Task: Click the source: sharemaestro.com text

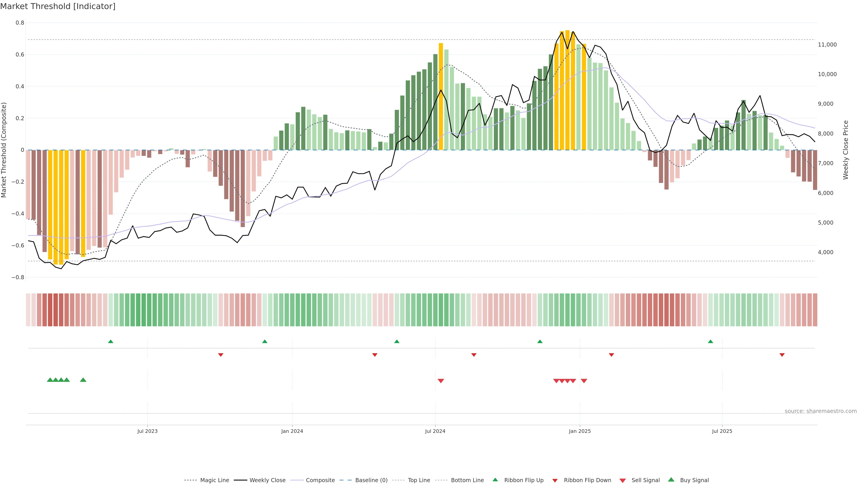Action: click(821, 411)
